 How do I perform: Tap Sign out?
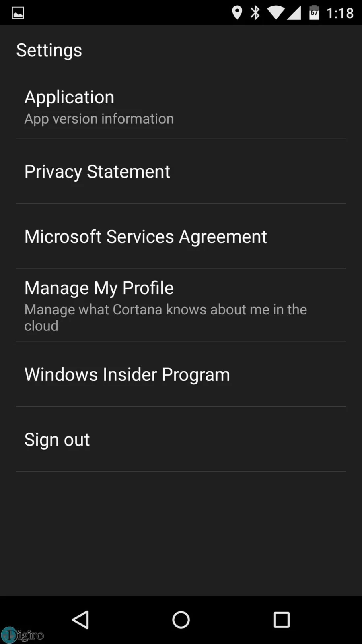181,439
